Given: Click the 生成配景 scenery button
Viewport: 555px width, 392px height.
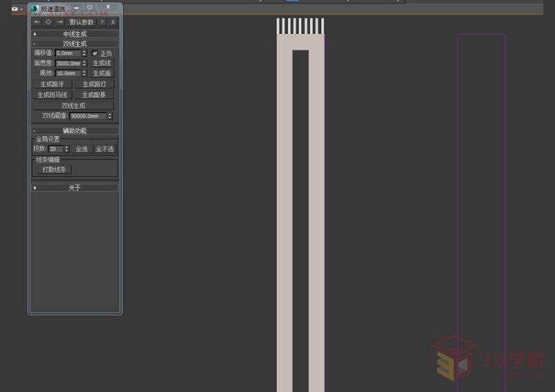Looking at the screenshot, I should (x=94, y=95).
